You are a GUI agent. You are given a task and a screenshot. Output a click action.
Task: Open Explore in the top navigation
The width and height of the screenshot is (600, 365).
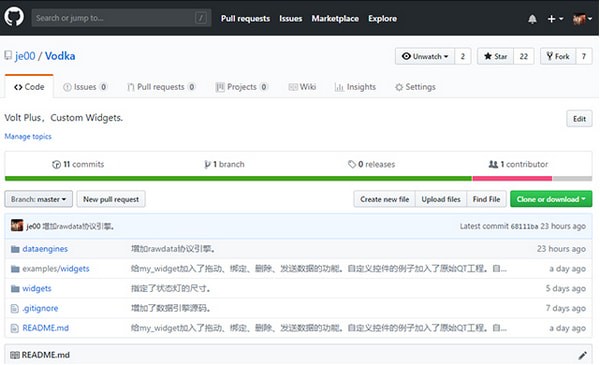pyautogui.click(x=382, y=18)
